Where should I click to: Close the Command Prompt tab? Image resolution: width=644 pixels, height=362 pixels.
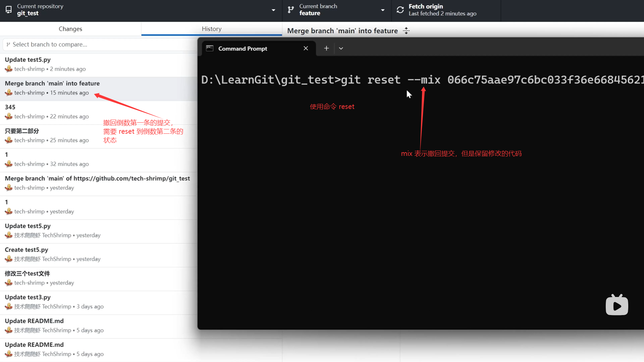pyautogui.click(x=306, y=48)
